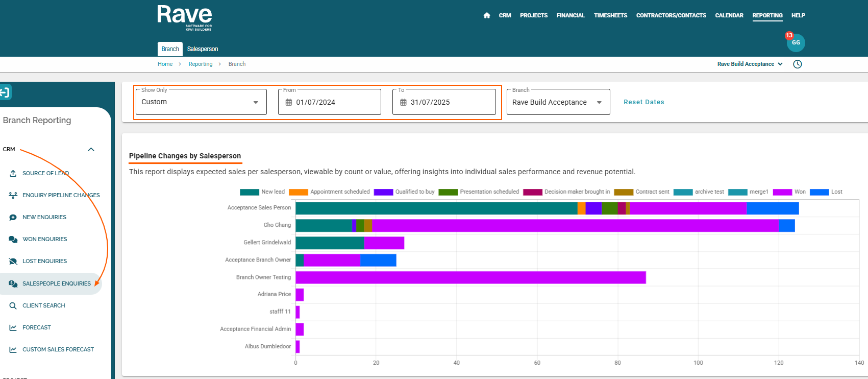Toggle the Lost legend series visibility
Viewport: 868px width, 379px height.
click(x=826, y=192)
